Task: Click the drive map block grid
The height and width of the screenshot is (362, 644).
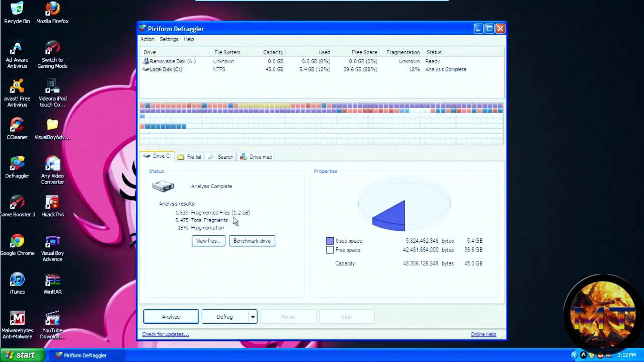Action: pyautogui.click(x=321, y=124)
